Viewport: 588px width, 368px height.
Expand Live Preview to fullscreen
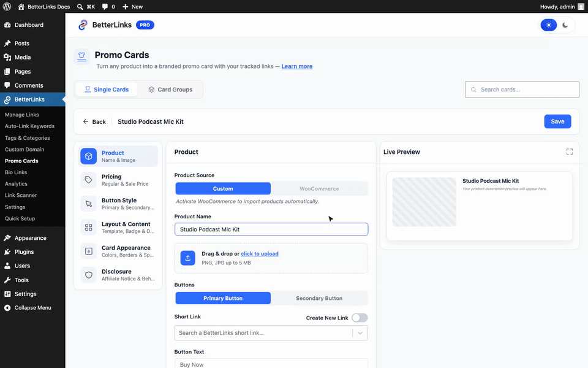[x=569, y=151]
